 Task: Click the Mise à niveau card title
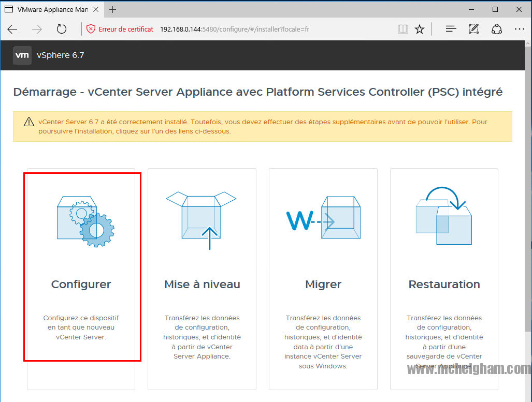(202, 284)
